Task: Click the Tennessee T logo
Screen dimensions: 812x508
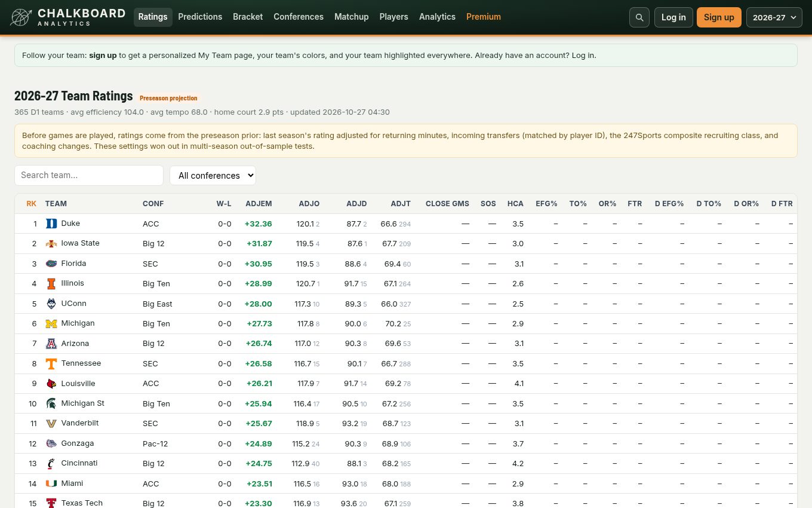Action: click(x=51, y=364)
